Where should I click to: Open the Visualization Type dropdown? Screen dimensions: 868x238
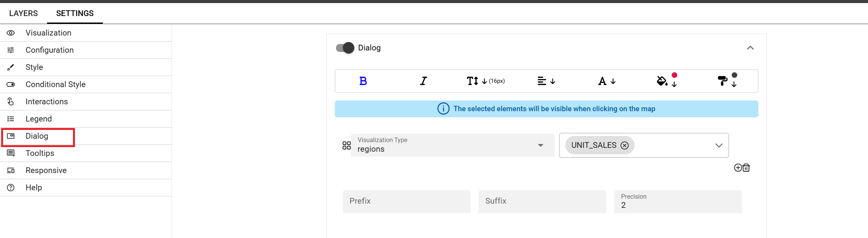click(x=453, y=145)
